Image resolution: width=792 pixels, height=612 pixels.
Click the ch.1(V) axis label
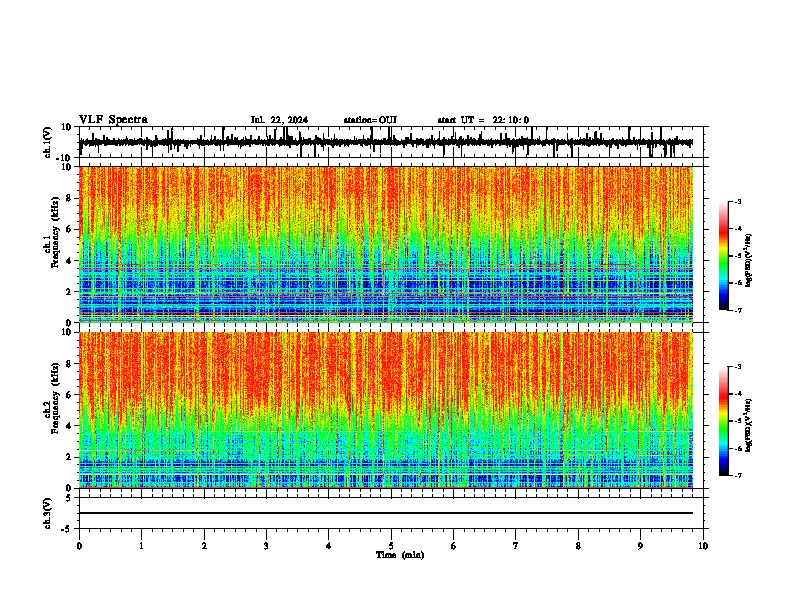pos(48,142)
